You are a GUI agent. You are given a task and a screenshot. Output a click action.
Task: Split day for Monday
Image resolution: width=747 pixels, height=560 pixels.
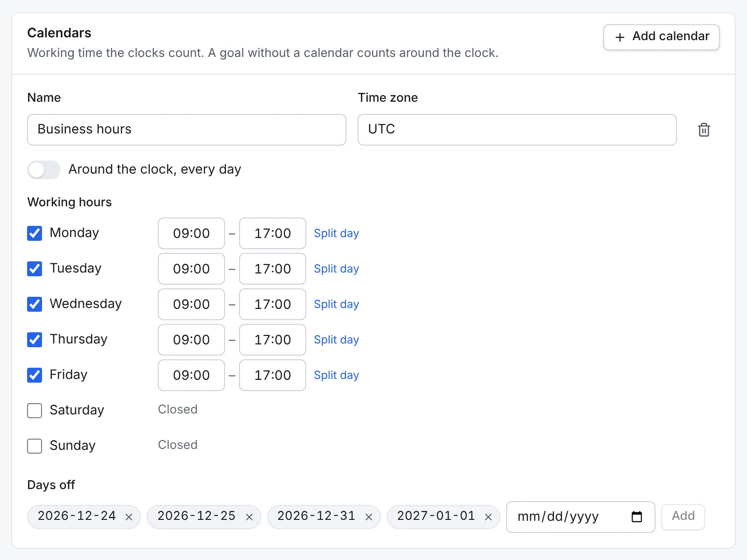[x=336, y=233]
